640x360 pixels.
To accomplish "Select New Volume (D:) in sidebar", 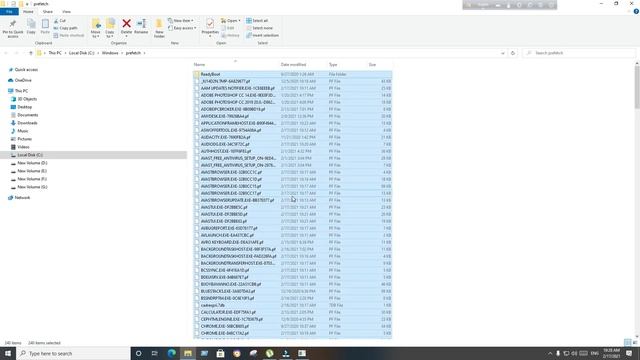I will click(32, 163).
